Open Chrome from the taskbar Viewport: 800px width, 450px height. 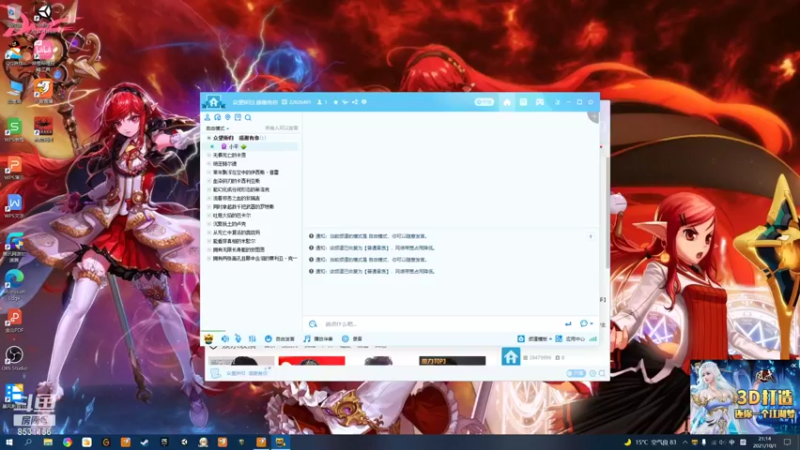click(67, 442)
